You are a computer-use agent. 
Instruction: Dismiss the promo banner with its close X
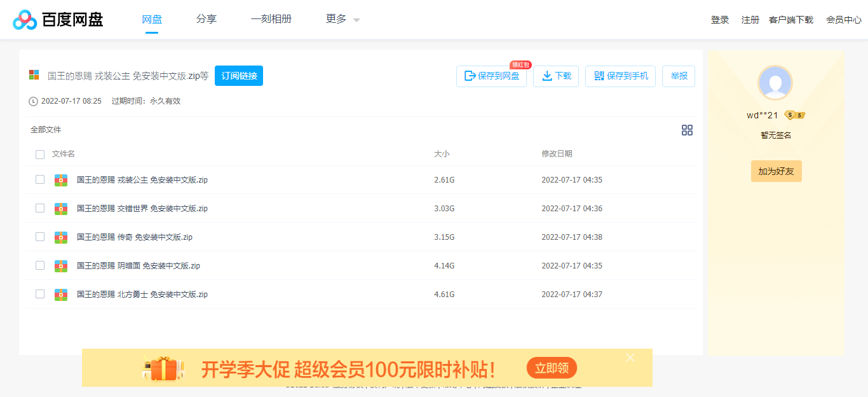pyautogui.click(x=630, y=358)
